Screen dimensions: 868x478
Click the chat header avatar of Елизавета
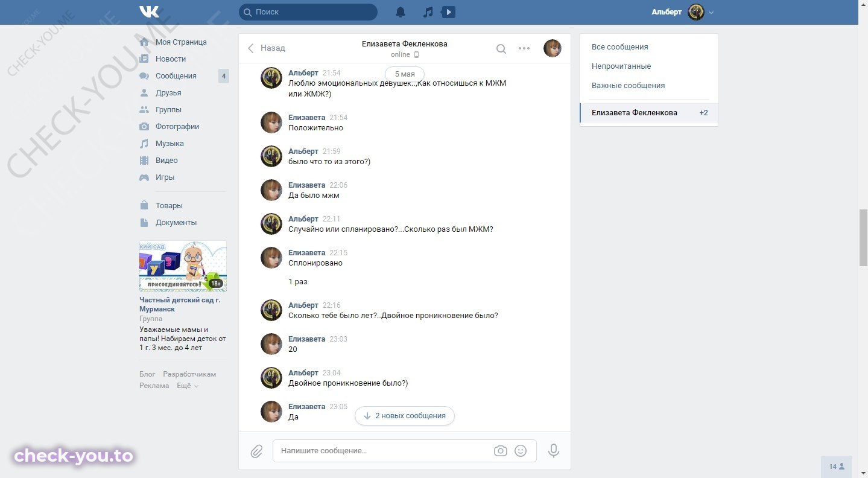[553, 48]
